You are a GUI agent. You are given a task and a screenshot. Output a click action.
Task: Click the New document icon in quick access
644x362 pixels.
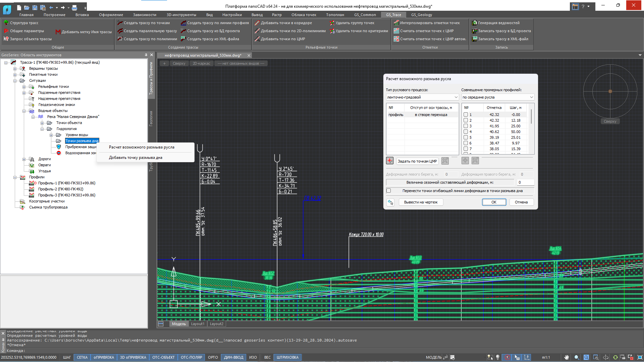click(x=19, y=7)
